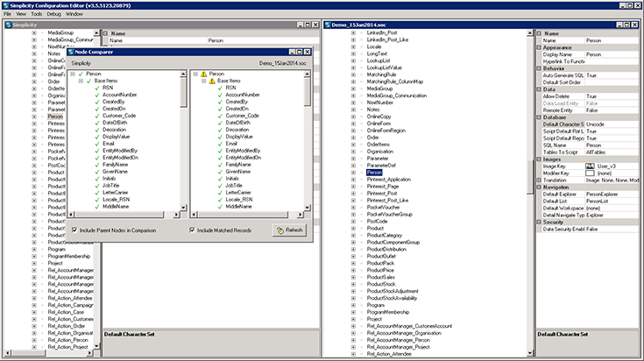Click warning icon beside Person in right comparer pane
Viewport: 644px width, 361px height.
pos(203,74)
